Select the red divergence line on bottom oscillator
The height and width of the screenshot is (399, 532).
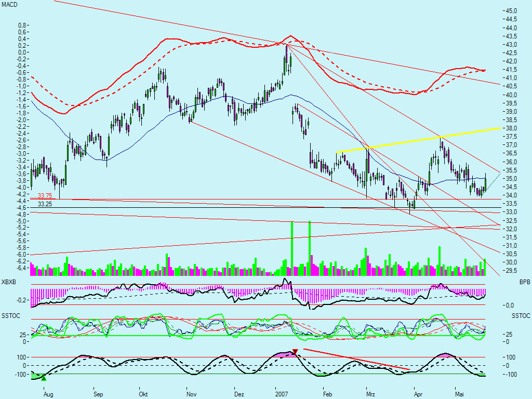356,359
